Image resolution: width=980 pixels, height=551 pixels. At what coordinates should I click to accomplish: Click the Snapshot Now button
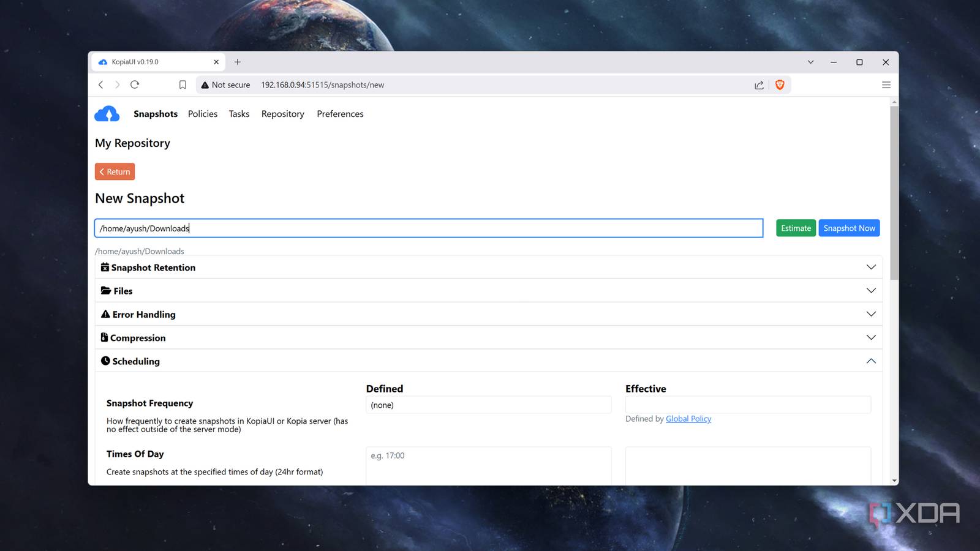click(849, 228)
